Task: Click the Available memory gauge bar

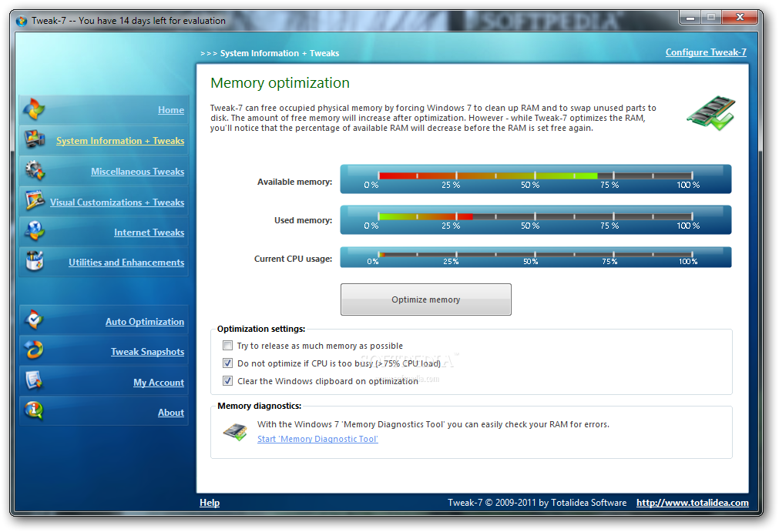Action: pos(536,179)
